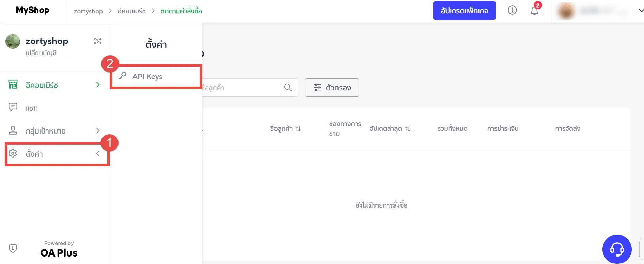This screenshot has height=264, width=644.
Task: Click the zortyshop profile avatar
Action: click(13, 42)
